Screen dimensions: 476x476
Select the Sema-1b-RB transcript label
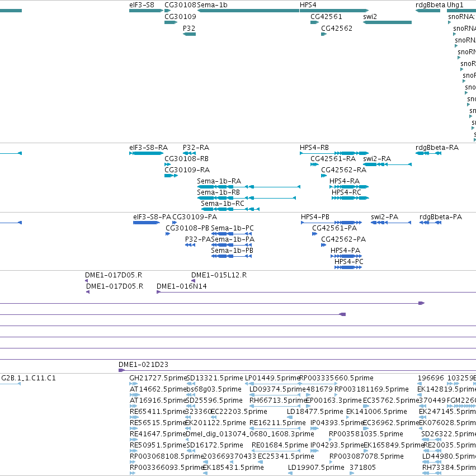tap(218, 192)
